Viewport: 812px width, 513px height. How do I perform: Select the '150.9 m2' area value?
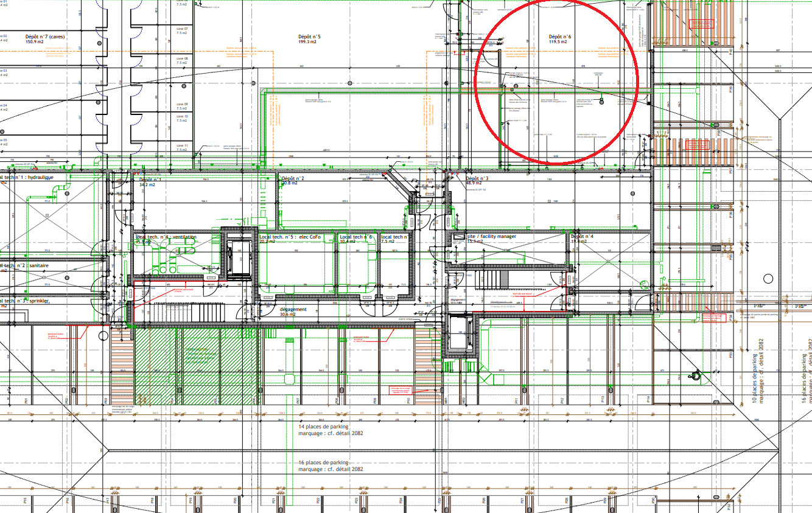point(35,42)
